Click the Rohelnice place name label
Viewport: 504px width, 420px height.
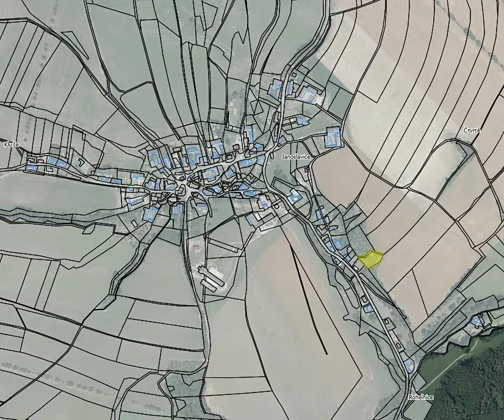(421, 397)
